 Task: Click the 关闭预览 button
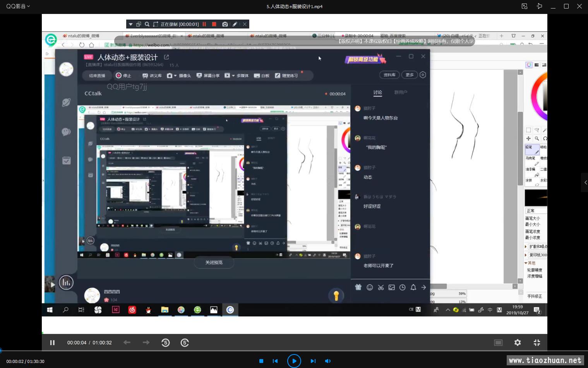coord(214,263)
